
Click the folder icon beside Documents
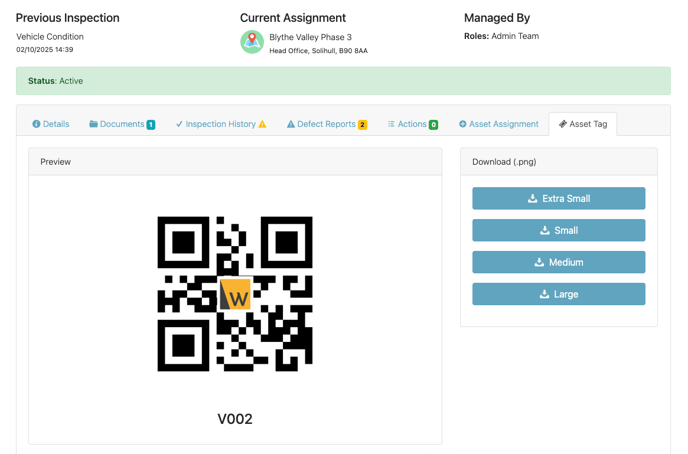pyautogui.click(x=93, y=124)
